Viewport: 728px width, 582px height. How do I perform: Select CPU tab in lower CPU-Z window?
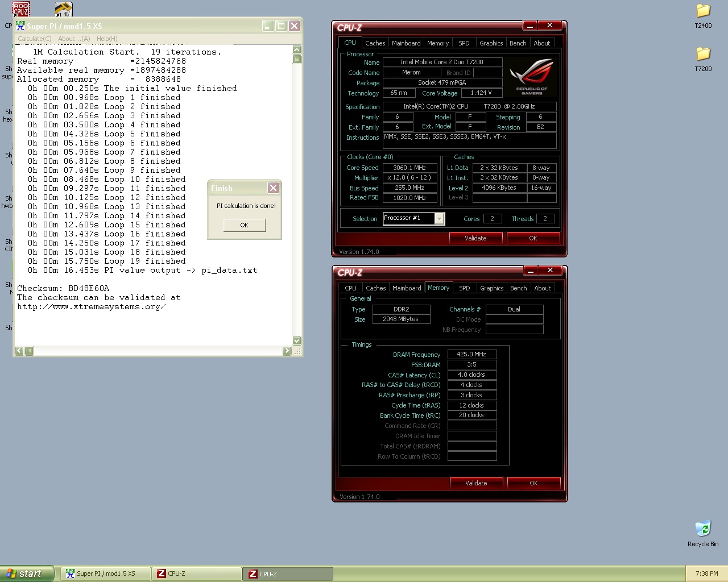(x=350, y=288)
